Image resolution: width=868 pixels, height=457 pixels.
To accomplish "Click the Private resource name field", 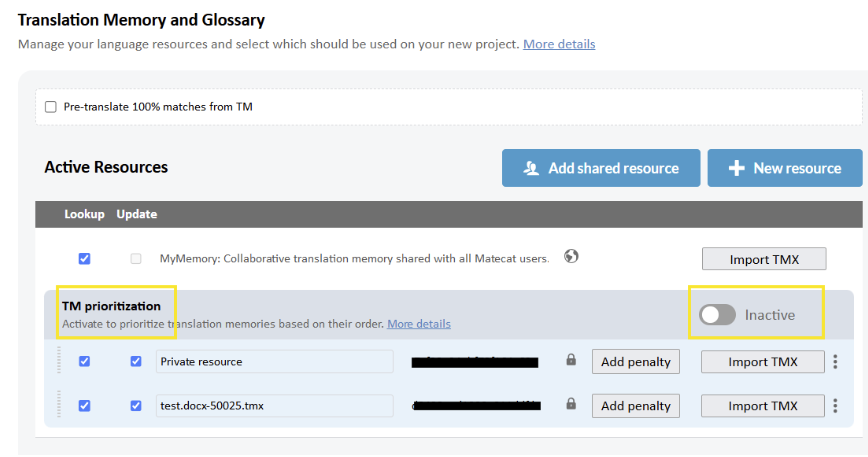I will pyautogui.click(x=275, y=362).
